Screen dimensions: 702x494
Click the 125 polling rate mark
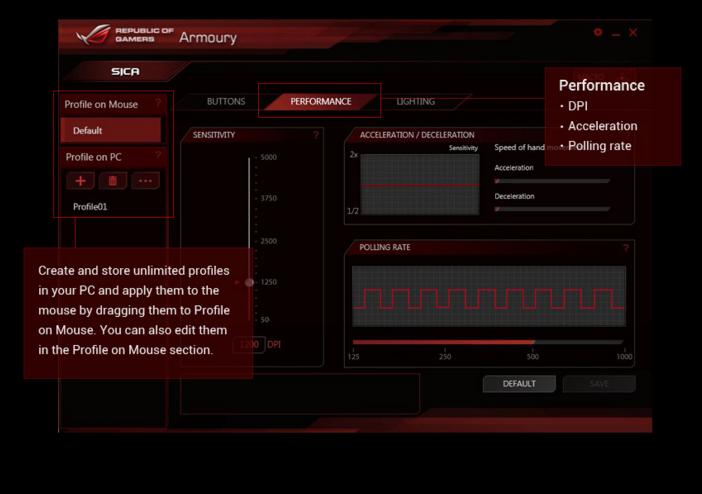pos(354,357)
